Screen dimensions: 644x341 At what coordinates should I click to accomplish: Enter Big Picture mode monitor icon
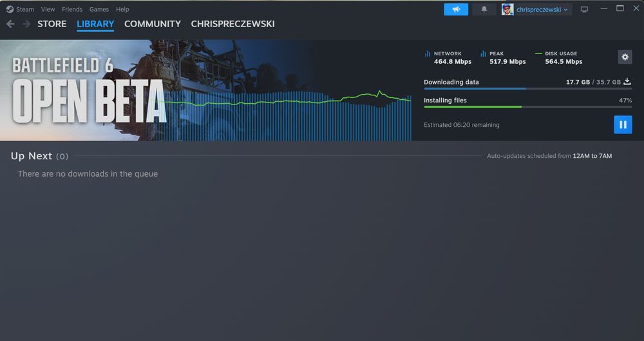[584, 10]
